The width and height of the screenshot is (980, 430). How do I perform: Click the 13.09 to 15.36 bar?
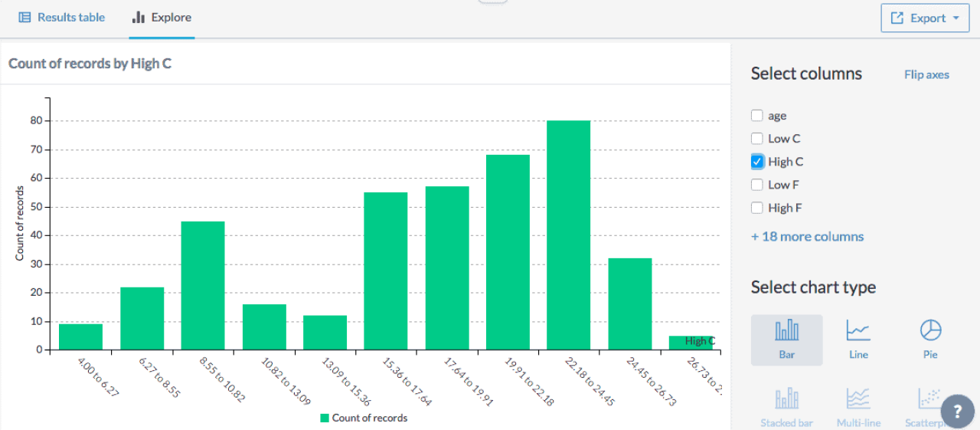325,333
